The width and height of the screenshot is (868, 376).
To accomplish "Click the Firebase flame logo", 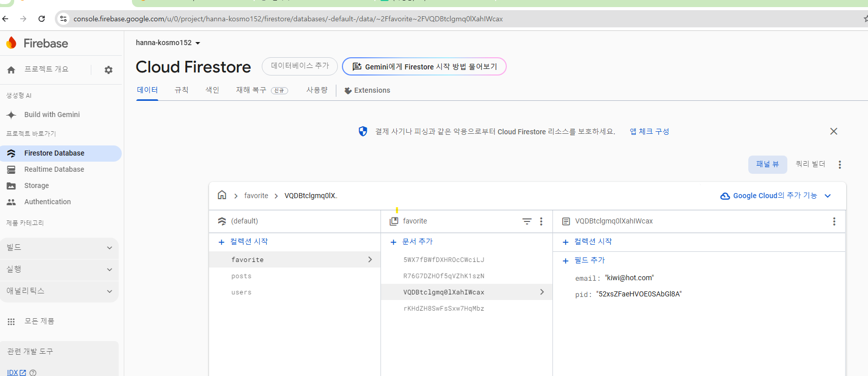I will pos(11,43).
